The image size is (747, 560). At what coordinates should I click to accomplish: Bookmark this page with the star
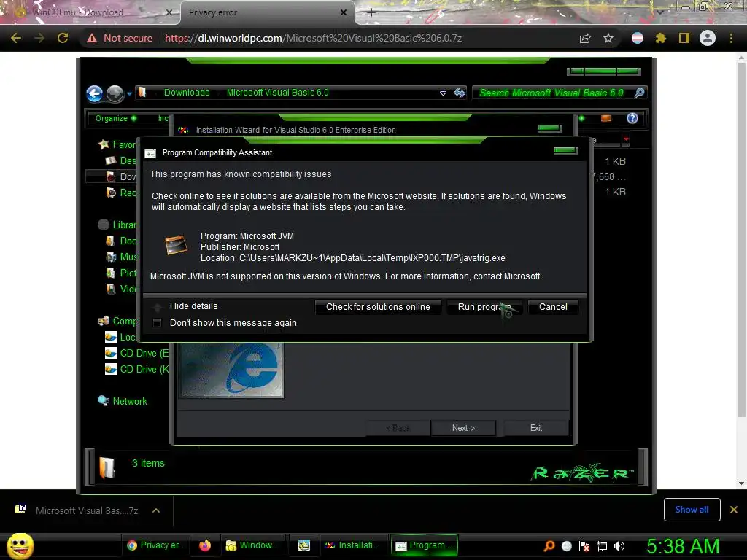coord(608,38)
